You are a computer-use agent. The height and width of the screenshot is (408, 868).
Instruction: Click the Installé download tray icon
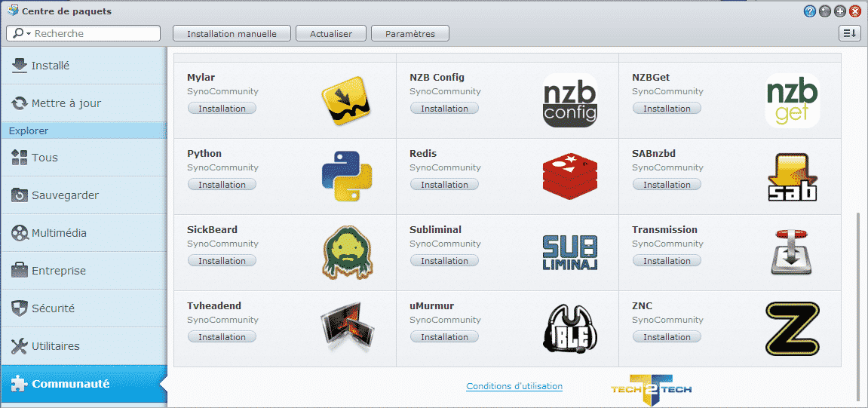tap(20, 66)
